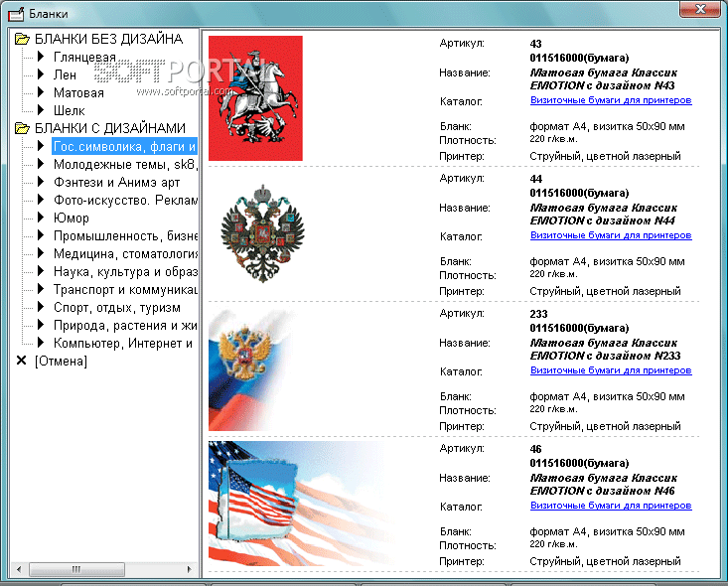Pick the American flag thumbnail
Screen dimensions: 728x586
pyautogui.click(x=304, y=504)
